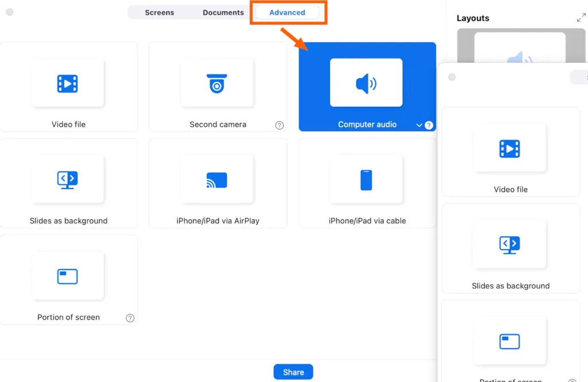Expand the Layouts panel with arrows icon

click(x=581, y=18)
